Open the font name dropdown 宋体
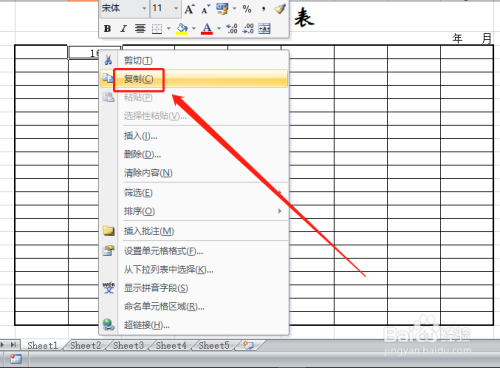The image size is (500, 368). coord(144,8)
